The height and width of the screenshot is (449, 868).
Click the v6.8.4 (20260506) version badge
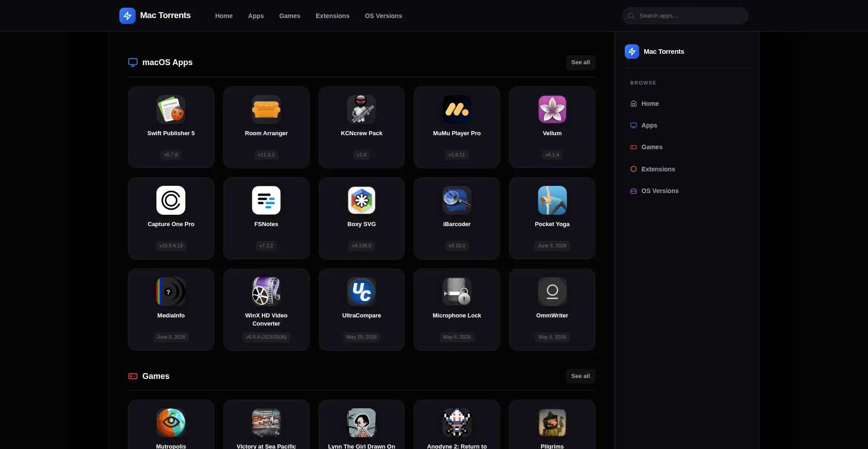(266, 337)
